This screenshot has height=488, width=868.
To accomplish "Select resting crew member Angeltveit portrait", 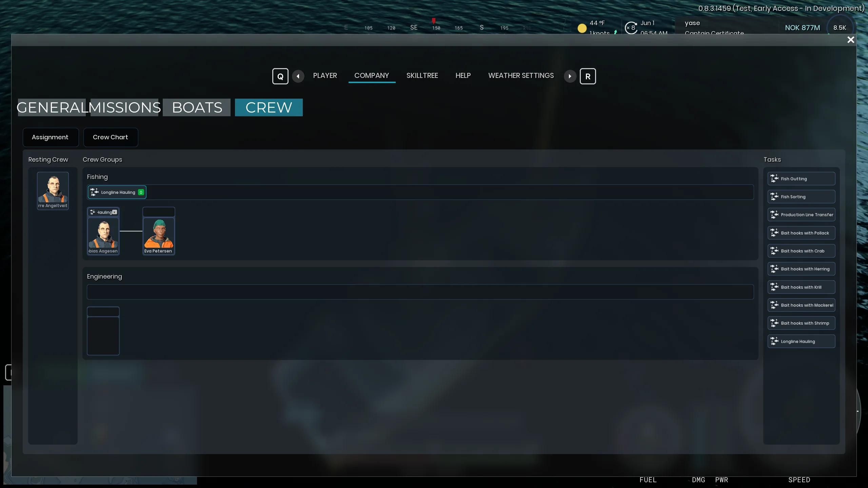I will [53, 190].
